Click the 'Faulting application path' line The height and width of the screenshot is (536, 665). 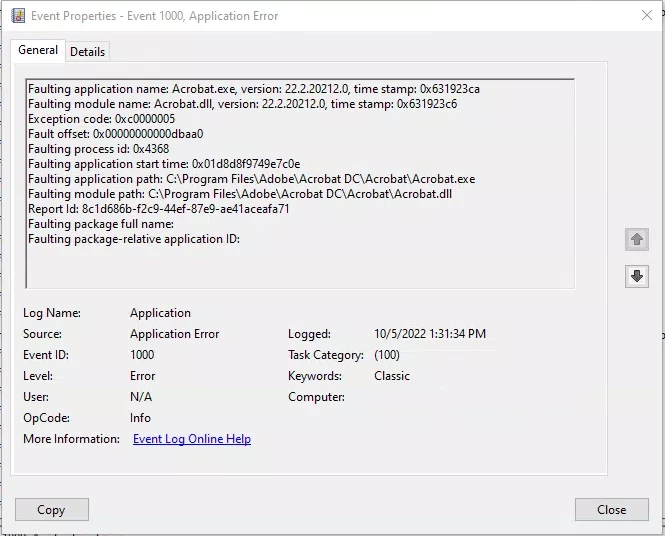(251, 179)
